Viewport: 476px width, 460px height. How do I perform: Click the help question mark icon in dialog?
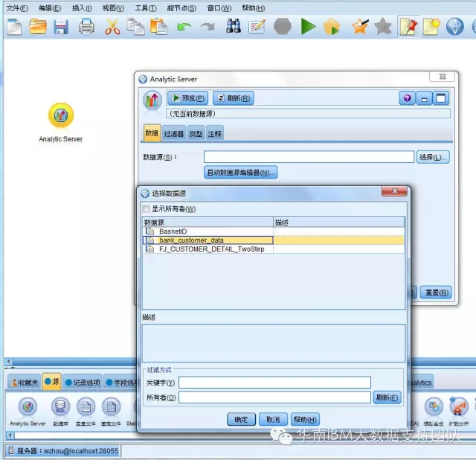407,98
